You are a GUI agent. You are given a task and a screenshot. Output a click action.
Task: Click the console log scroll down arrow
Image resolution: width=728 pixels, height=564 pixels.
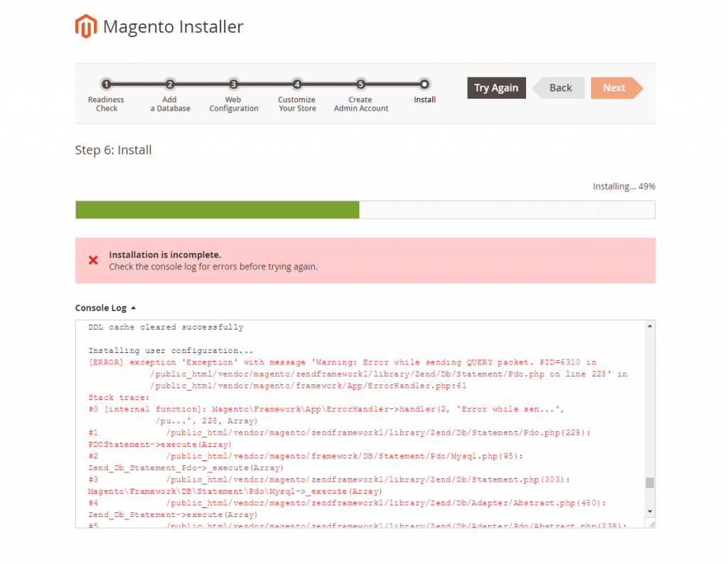click(x=650, y=511)
